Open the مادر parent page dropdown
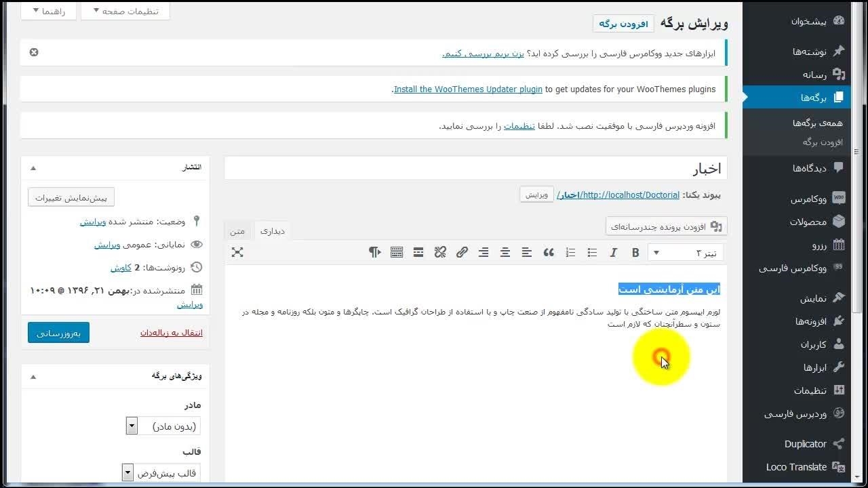Screen dimensions: 868x488 pos(163,426)
